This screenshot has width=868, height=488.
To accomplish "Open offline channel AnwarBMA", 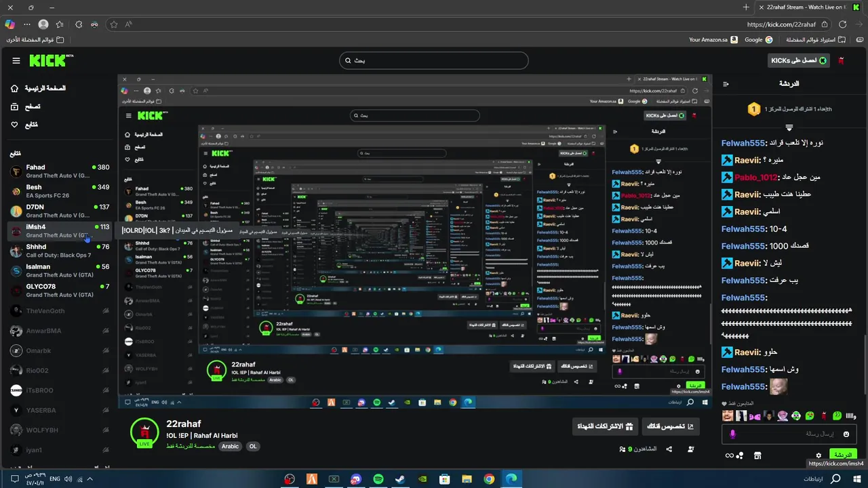I will point(60,331).
